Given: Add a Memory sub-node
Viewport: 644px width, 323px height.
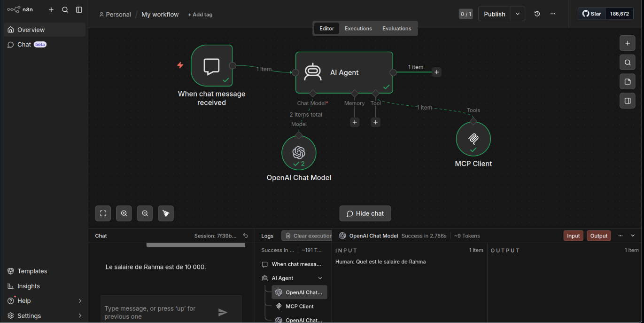Looking at the screenshot, I should tap(355, 122).
